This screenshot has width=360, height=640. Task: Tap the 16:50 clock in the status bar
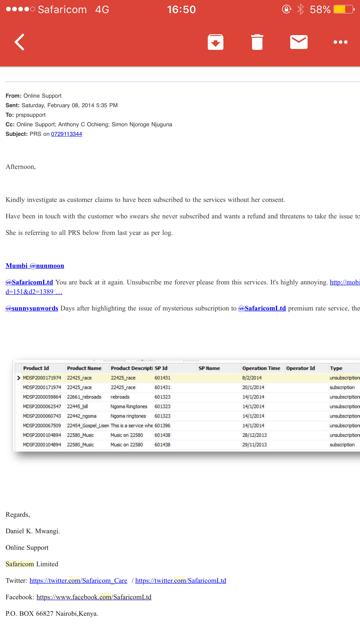181,9
